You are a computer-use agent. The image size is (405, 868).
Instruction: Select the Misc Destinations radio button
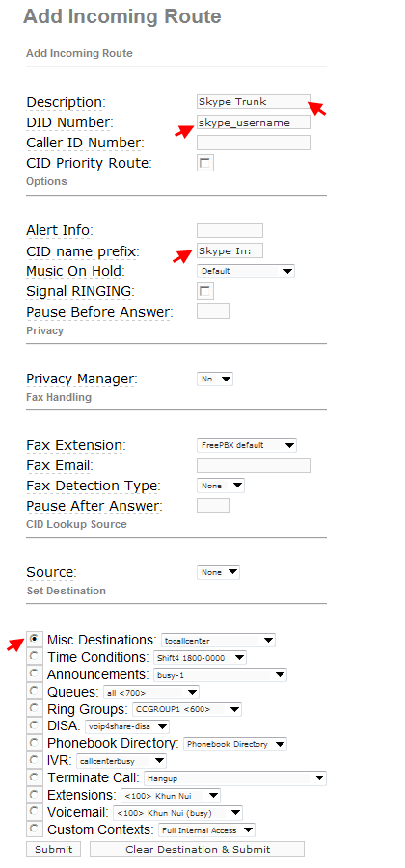click(x=35, y=640)
